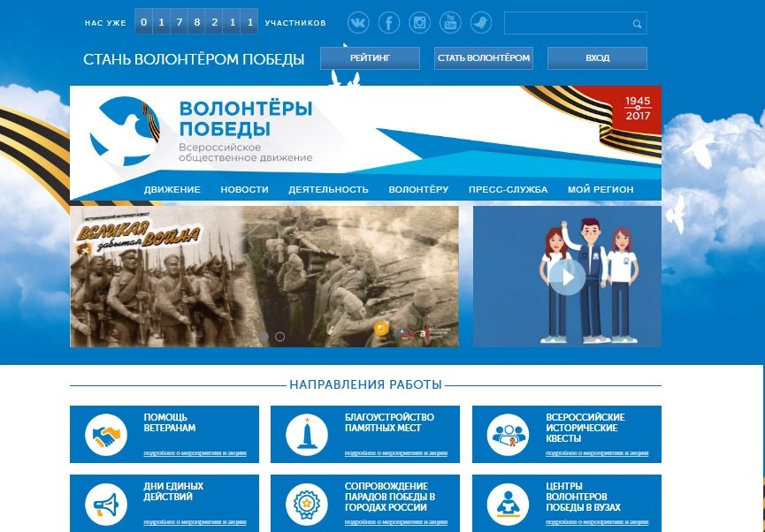Viewport: 765px width, 532px height.
Task: Click the Рейтинг button
Action: point(370,58)
